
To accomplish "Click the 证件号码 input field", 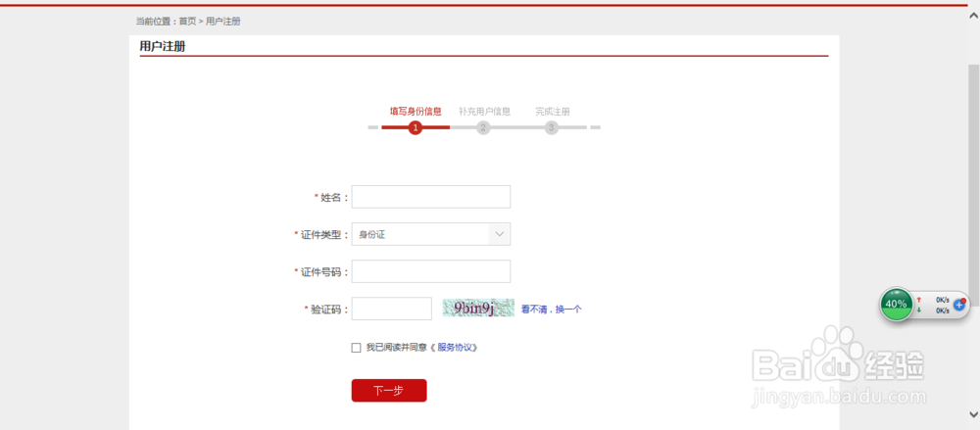I will click(430, 271).
